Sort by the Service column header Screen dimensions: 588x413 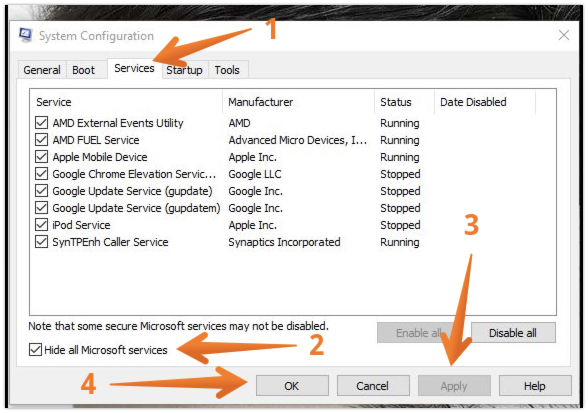[126, 102]
